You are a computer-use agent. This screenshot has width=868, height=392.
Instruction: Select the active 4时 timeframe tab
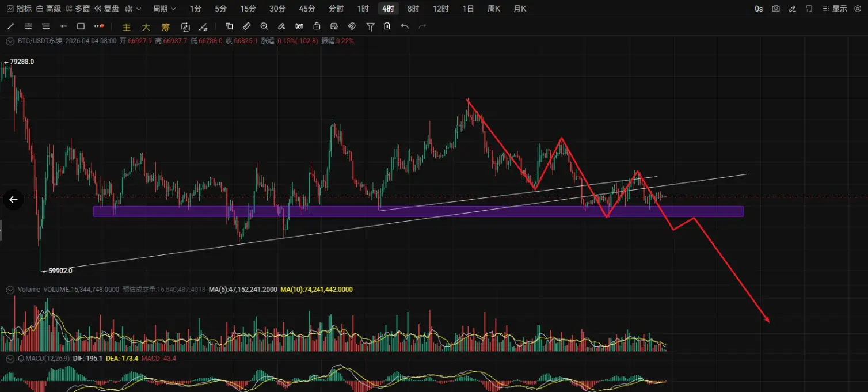[x=389, y=9]
